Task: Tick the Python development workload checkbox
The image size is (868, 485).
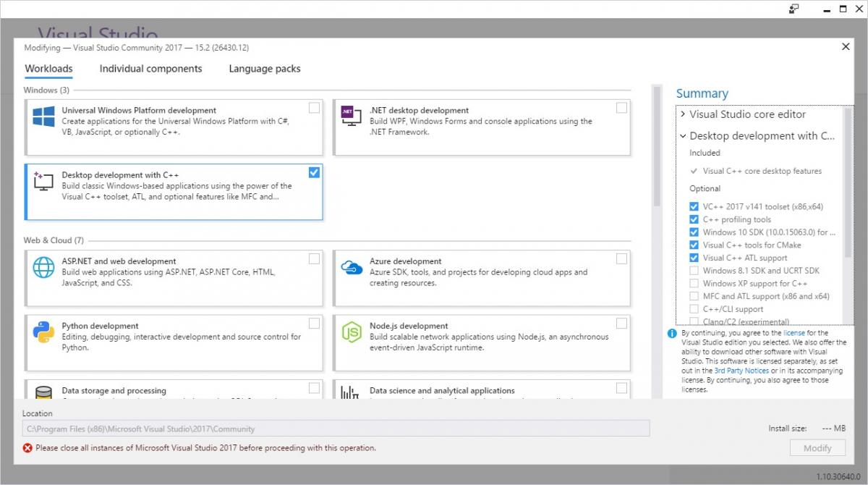Action: (x=314, y=323)
